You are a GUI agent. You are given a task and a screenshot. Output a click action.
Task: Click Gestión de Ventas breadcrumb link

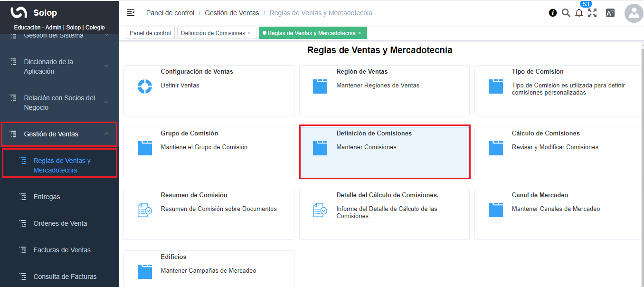(232, 13)
